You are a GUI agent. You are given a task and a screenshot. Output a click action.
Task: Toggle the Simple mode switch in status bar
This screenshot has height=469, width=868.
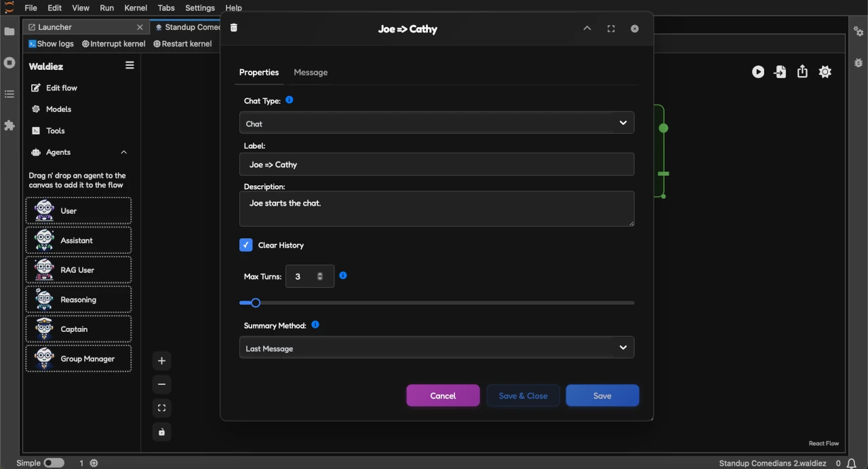coord(54,463)
